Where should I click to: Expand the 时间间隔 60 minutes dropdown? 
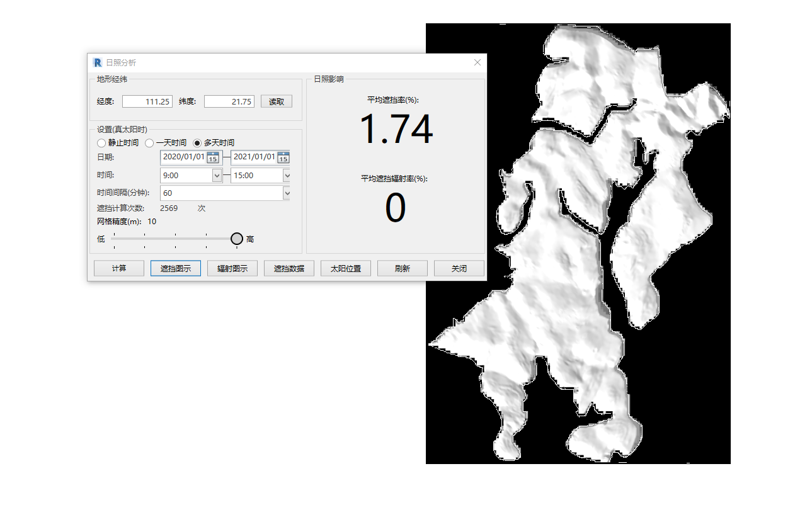(287, 193)
